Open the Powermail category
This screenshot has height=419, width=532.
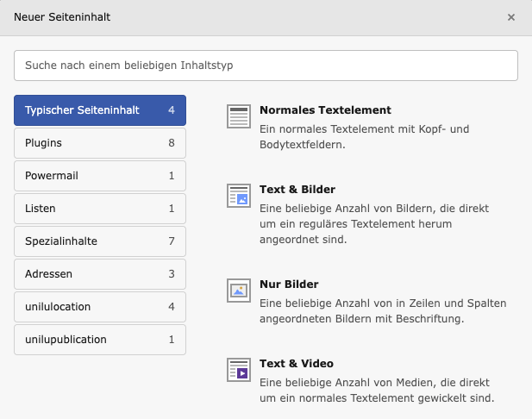100,176
